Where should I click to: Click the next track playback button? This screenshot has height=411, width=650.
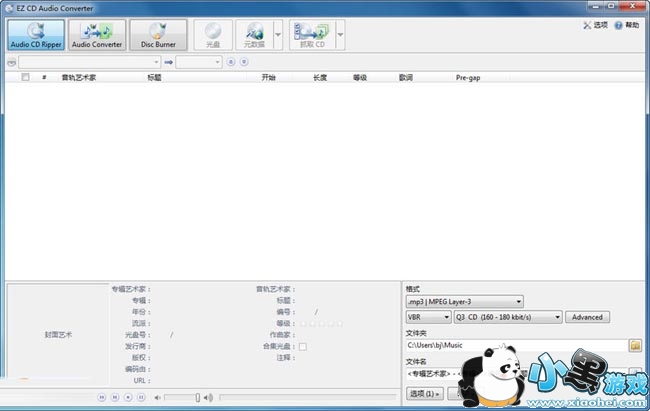pos(115,397)
